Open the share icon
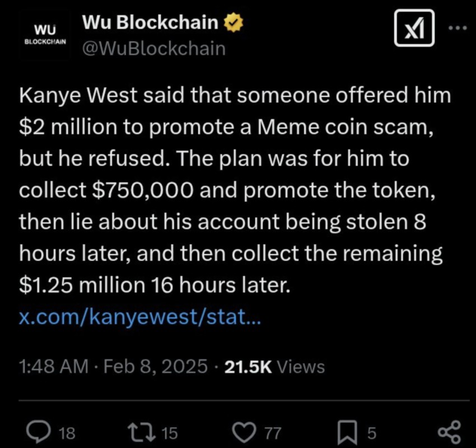This screenshot has height=448, width=476. coord(450,432)
